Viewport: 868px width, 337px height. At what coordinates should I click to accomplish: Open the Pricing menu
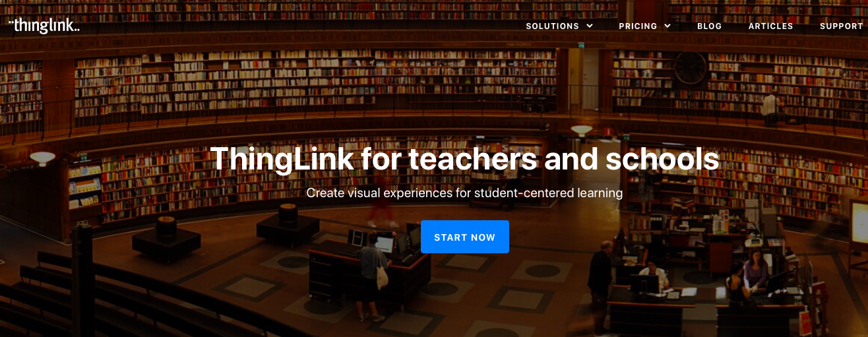pos(644,26)
